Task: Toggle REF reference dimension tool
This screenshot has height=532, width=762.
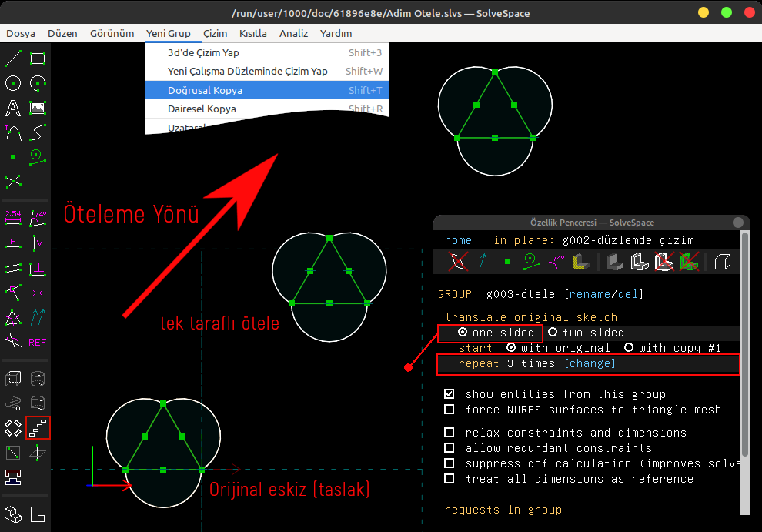Action: point(38,343)
